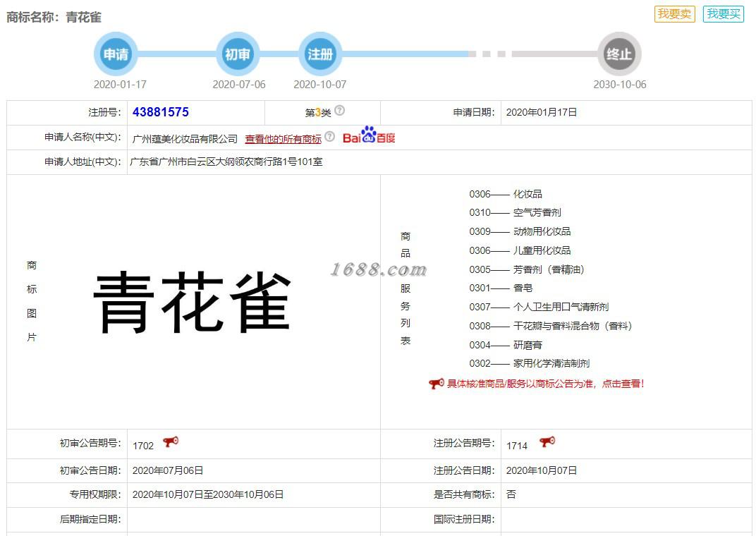Click help icon beside 查看他的所有商标

tap(329, 136)
